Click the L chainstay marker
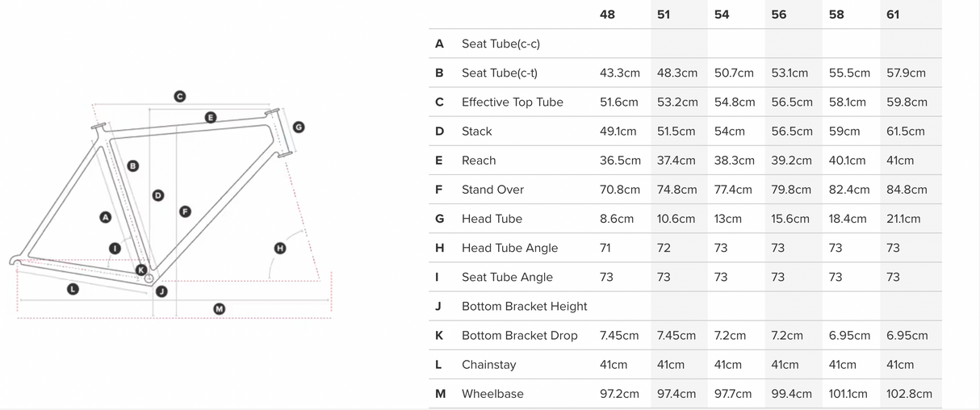This screenshot has height=410, width=980. (x=73, y=289)
